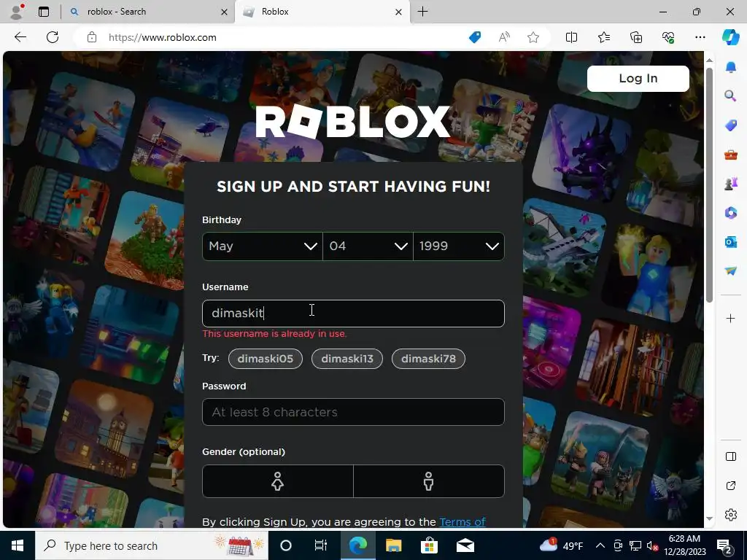The width and height of the screenshot is (747, 560).
Task: Open the shopping price tag icon
Action: tap(475, 37)
